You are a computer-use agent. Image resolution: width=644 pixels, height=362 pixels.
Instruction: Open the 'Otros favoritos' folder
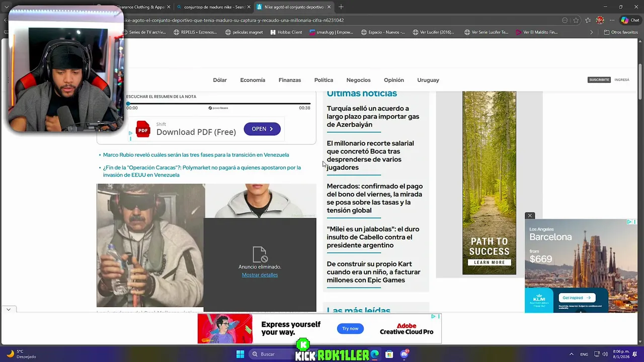tap(620, 32)
